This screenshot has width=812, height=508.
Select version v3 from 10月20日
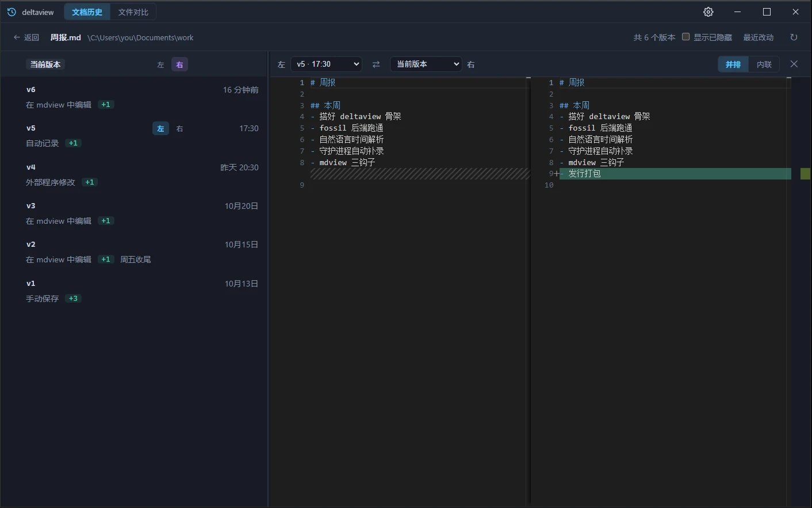coord(134,213)
